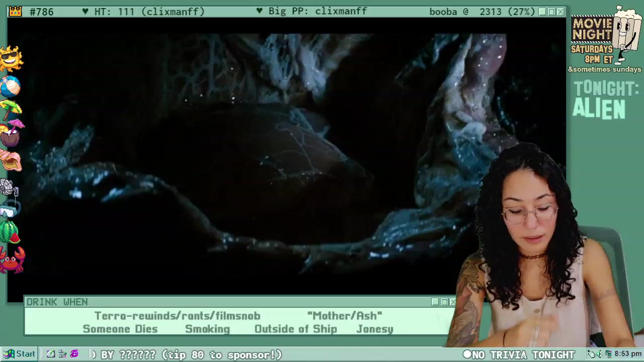Image resolution: width=644 pixels, height=362 pixels.
Task: Click the seashell icon
Action: pyautogui.click(x=11, y=161)
